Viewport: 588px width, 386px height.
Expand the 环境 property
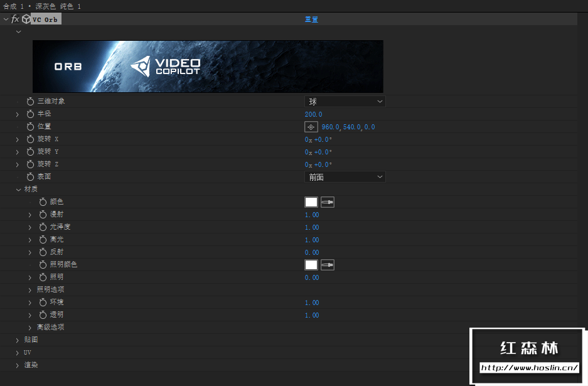[29, 303]
